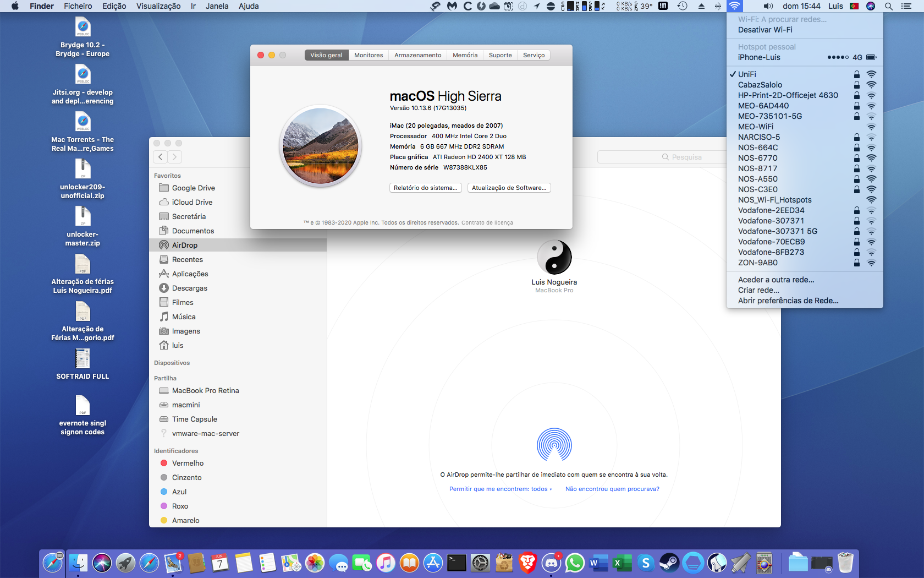Go forward with Finder forward chevron

pos(174,157)
